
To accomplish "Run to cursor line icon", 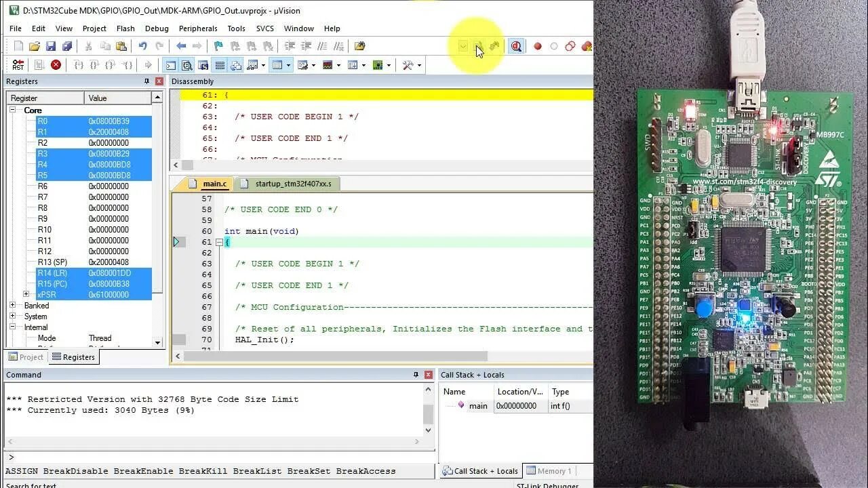I will (127, 65).
